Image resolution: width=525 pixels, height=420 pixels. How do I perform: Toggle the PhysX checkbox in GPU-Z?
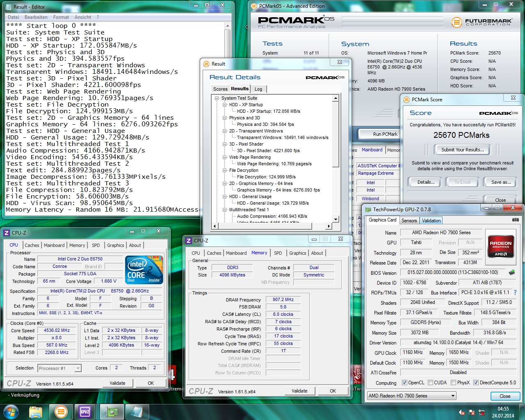tap(454, 383)
